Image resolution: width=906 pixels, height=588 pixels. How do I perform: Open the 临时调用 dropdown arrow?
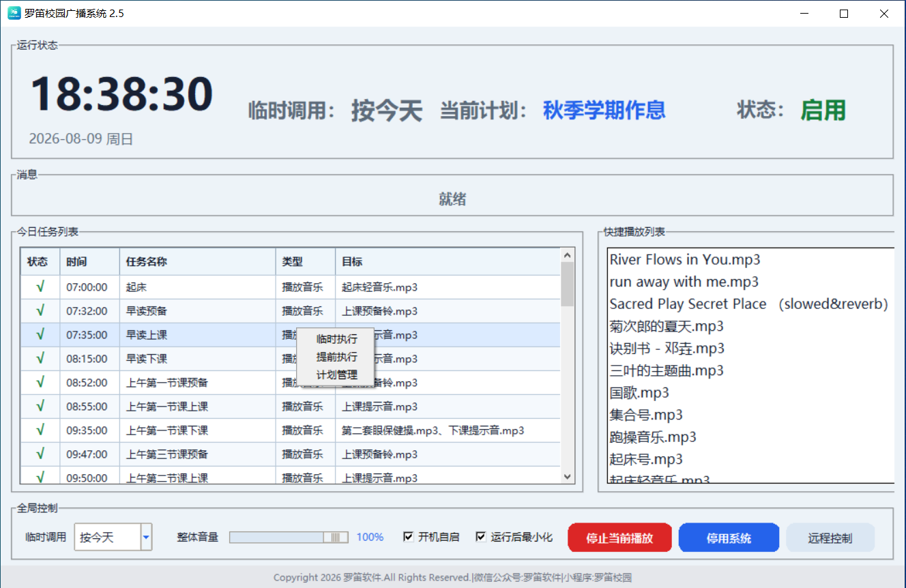[x=146, y=538]
